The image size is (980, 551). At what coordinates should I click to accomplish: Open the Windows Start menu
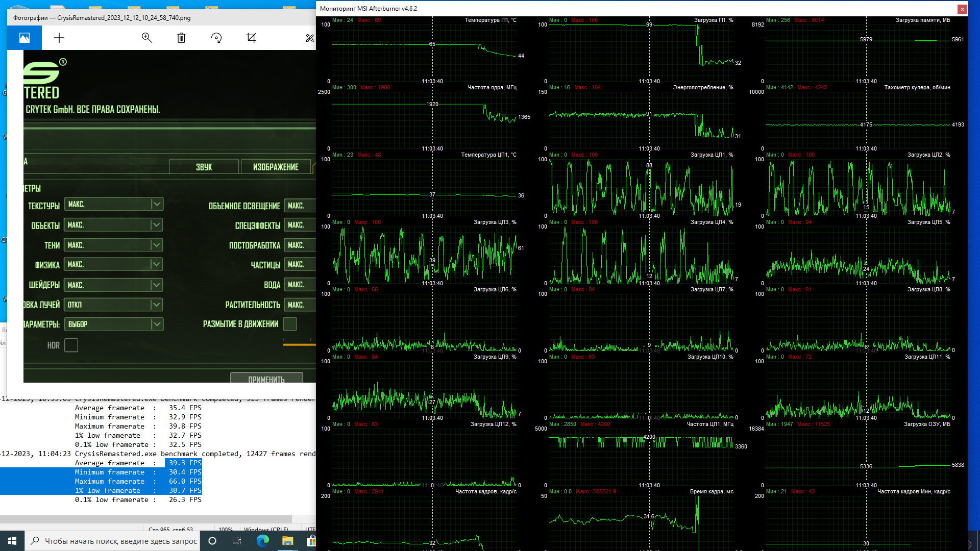point(12,541)
